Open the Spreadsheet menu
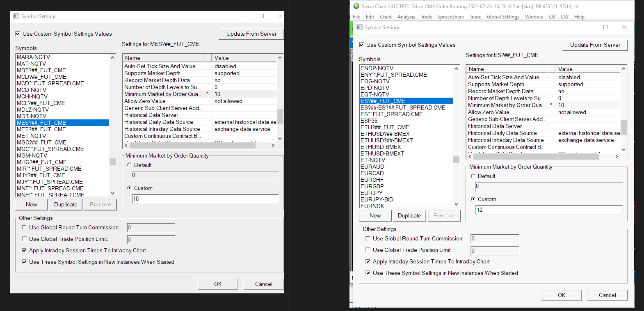Screen dimensions: 644x311 coord(450,17)
